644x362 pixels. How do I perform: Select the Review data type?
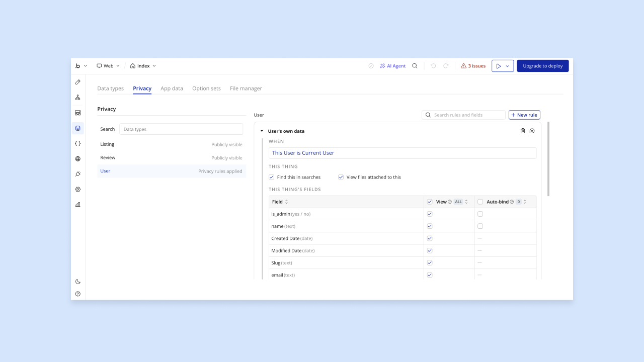(x=172, y=158)
